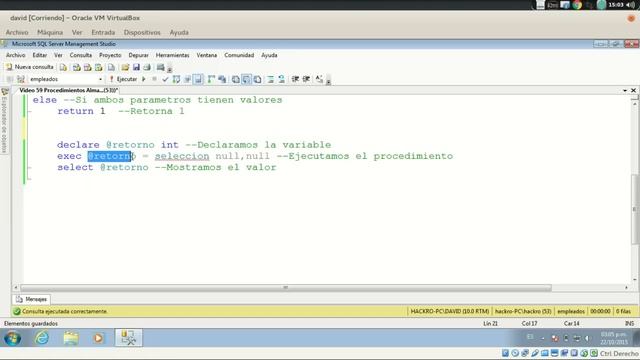The image size is (640, 360).
Task: Open the Ventana menu
Action: click(207, 55)
